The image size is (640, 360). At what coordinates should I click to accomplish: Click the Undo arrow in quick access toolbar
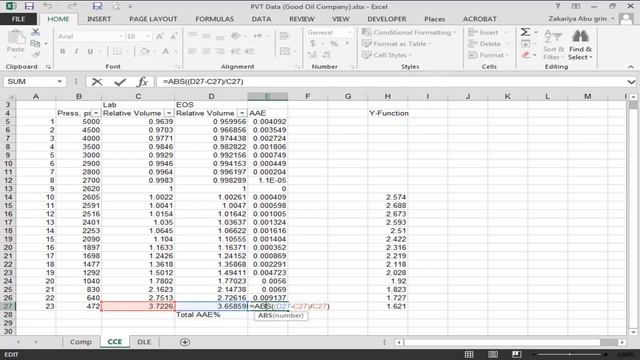pyautogui.click(x=48, y=6)
